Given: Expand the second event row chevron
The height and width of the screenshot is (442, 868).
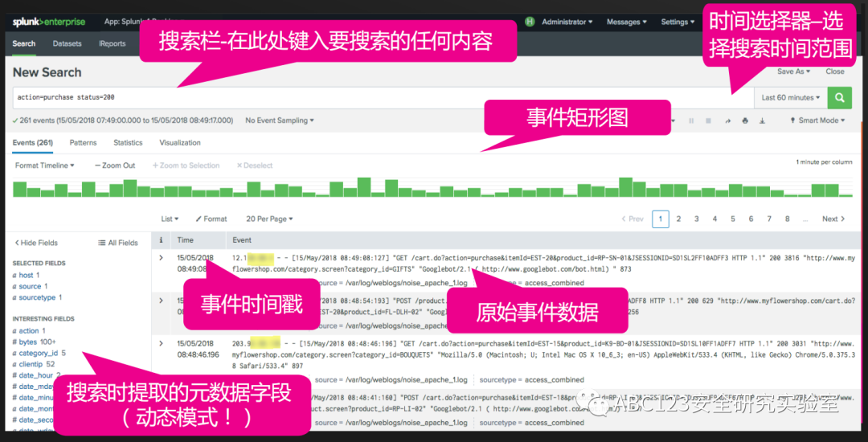Looking at the screenshot, I should (161, 301).
